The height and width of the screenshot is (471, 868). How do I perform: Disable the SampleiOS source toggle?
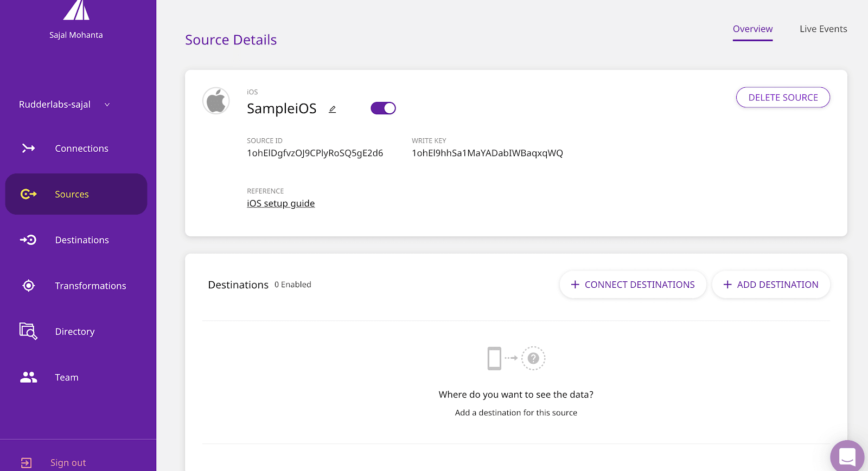click(383, 108)
